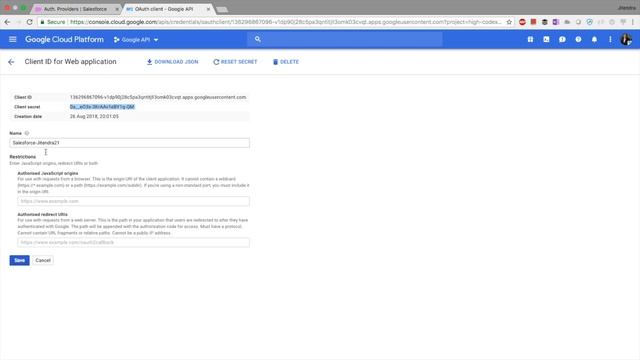The height and width of the screenshot is (360, 640).
Task: Close the OAuth client tab
Action: 208,9
